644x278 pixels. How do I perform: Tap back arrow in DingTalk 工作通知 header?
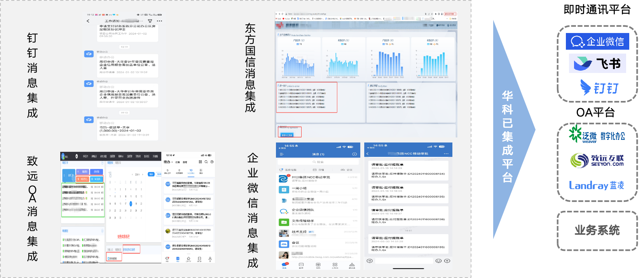point(88,21)
